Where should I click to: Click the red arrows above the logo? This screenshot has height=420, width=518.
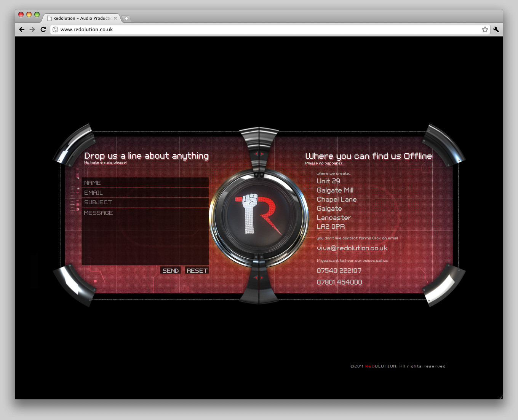pos(259,154)
